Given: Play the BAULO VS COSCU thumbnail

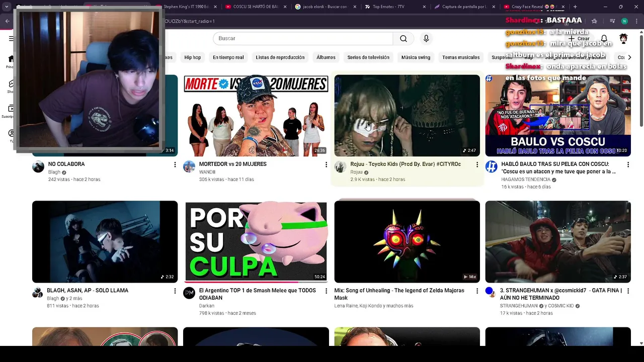Looking at the screenshot, I should click(x=558, y=116).
